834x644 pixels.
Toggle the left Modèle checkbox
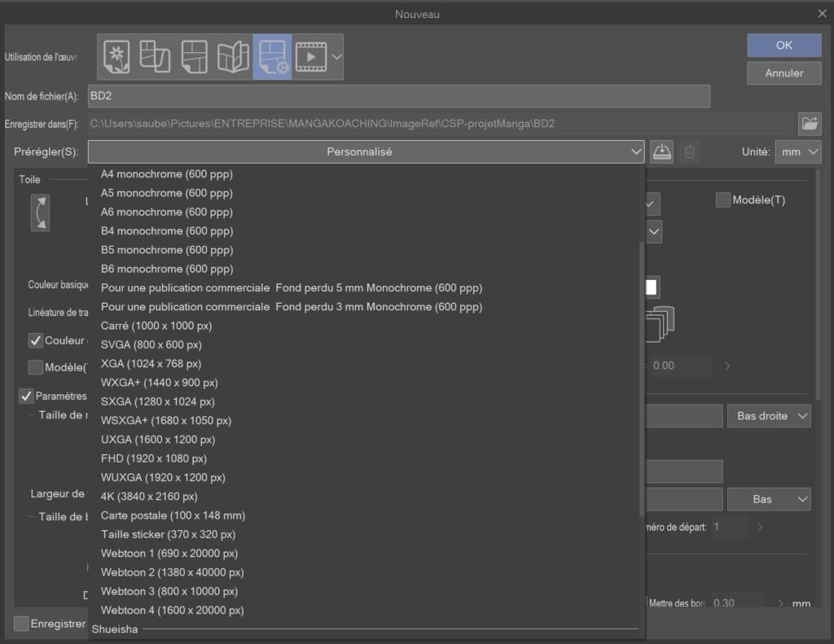[35, 367]
